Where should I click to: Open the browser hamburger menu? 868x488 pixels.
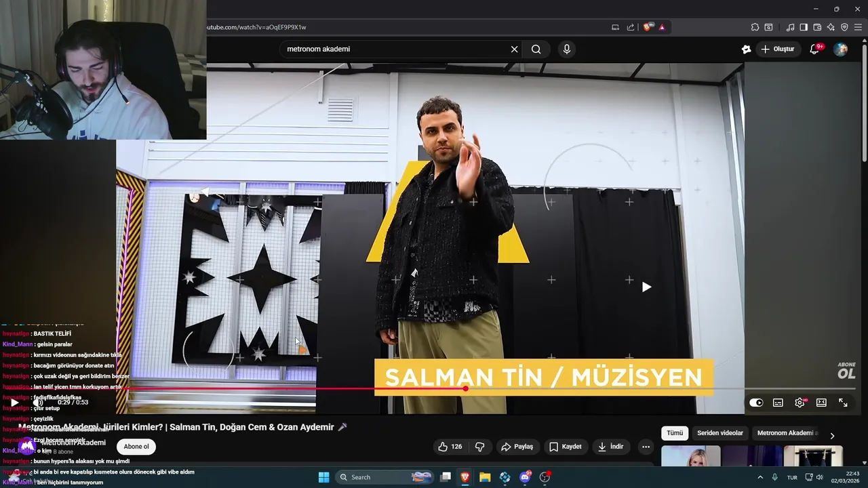[x=858, y=27]
